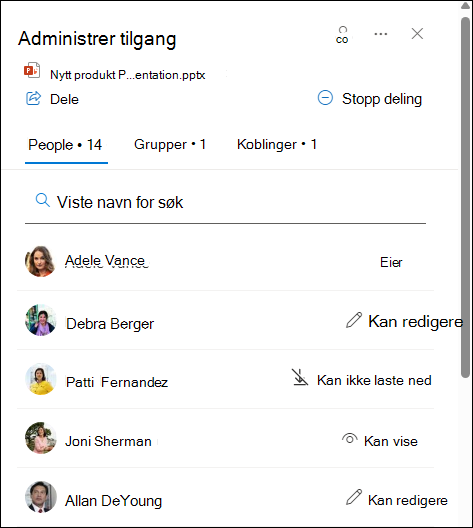This screenshot has width=473, height=528.
Task: Click the eye icon for Joni Sherman
Action: click(x=349, y=439)
